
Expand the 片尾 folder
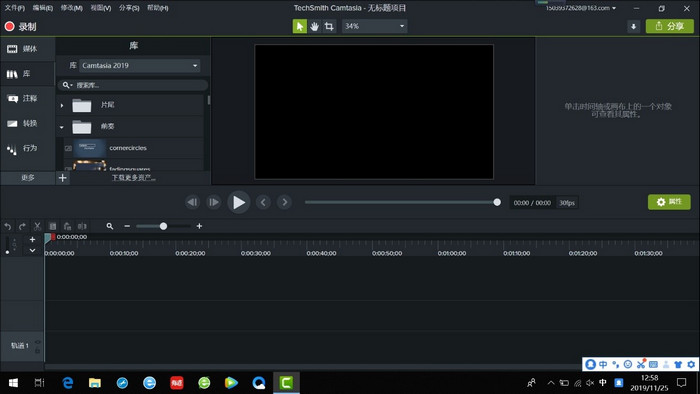(x=62, y=105)
